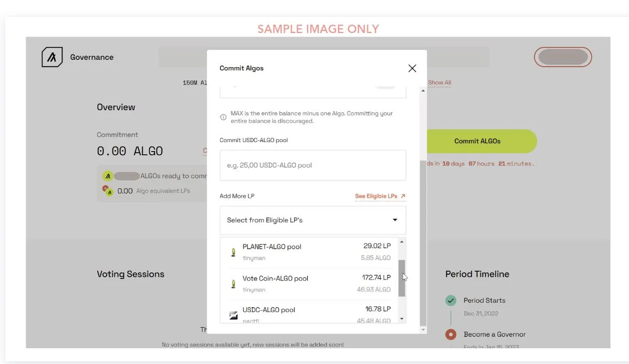Click 172.74 LP balance value
629x364 pixels.
click(376, 277)
